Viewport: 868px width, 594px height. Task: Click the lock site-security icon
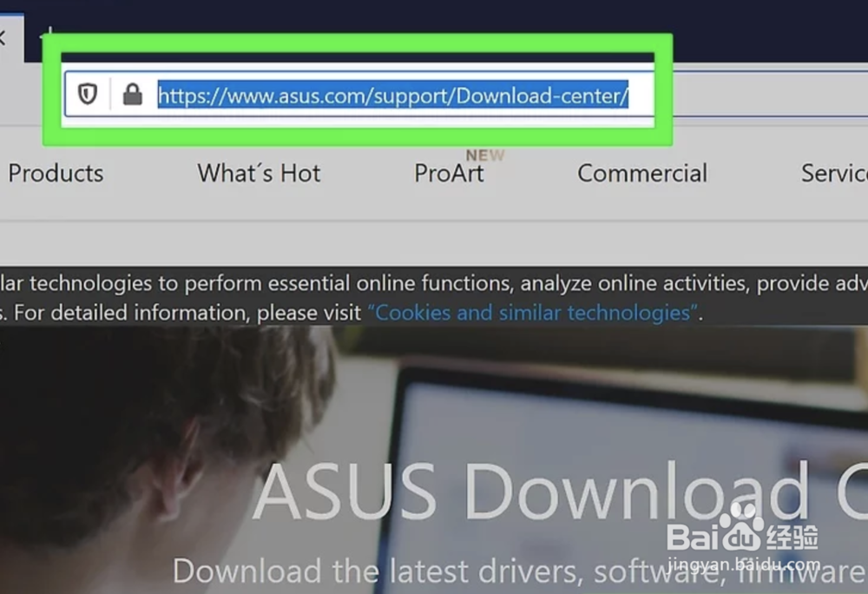[x=132, y=94]
